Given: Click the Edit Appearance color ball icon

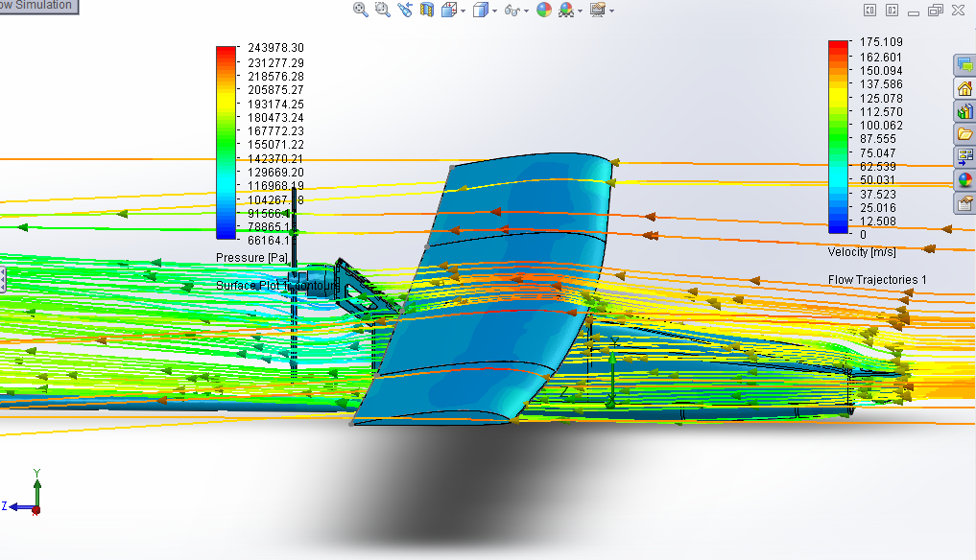Looking at the screenshot, I should coord(544,10).
